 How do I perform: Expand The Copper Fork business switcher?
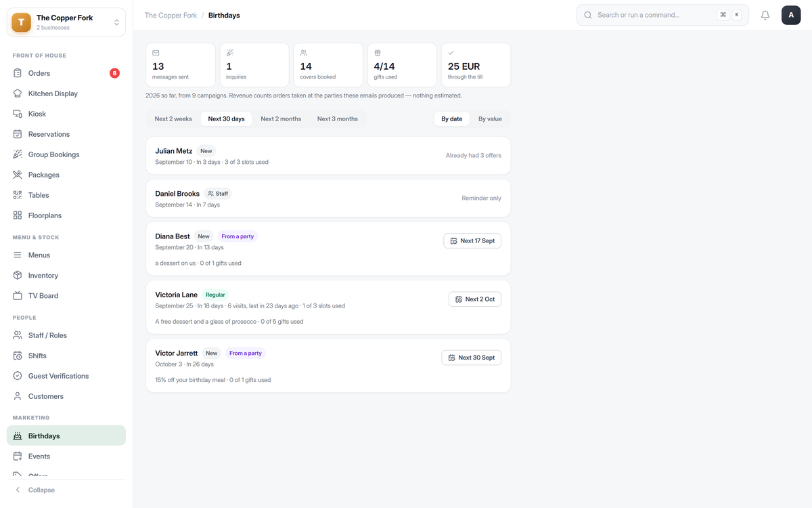tap(66, 22)
